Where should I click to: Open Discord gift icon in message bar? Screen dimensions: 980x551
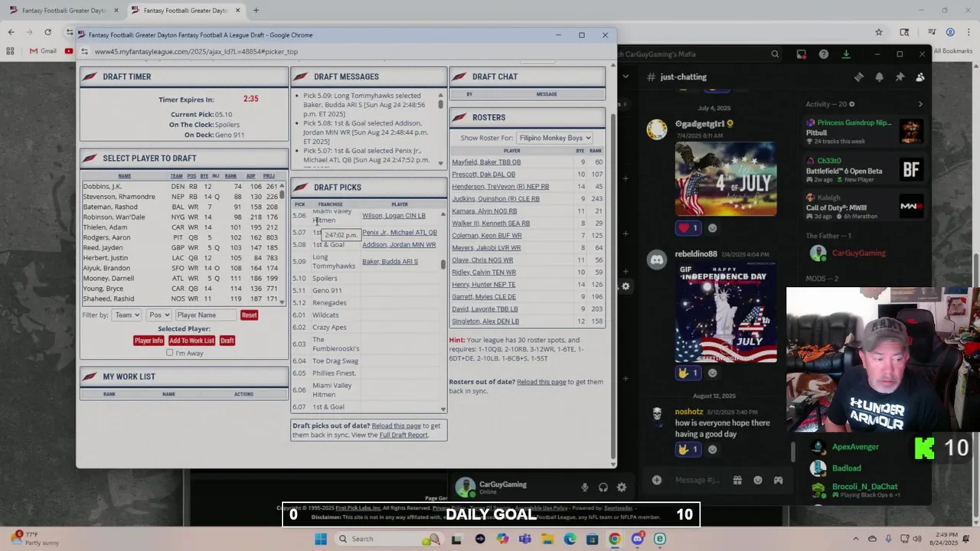pyautogui.click(x=737, y=480)
